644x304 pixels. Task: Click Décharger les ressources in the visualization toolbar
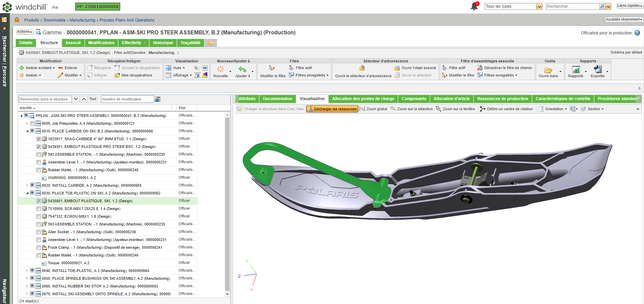(332, 109)
